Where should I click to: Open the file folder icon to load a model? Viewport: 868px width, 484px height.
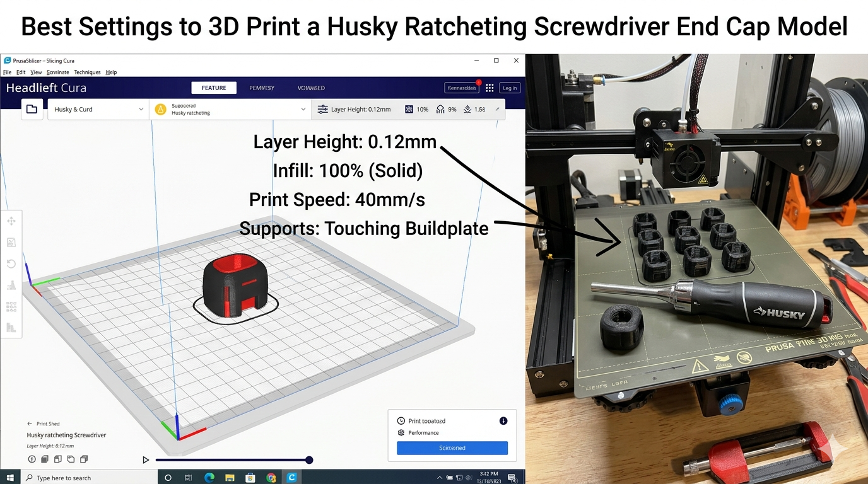pos(32,108)
